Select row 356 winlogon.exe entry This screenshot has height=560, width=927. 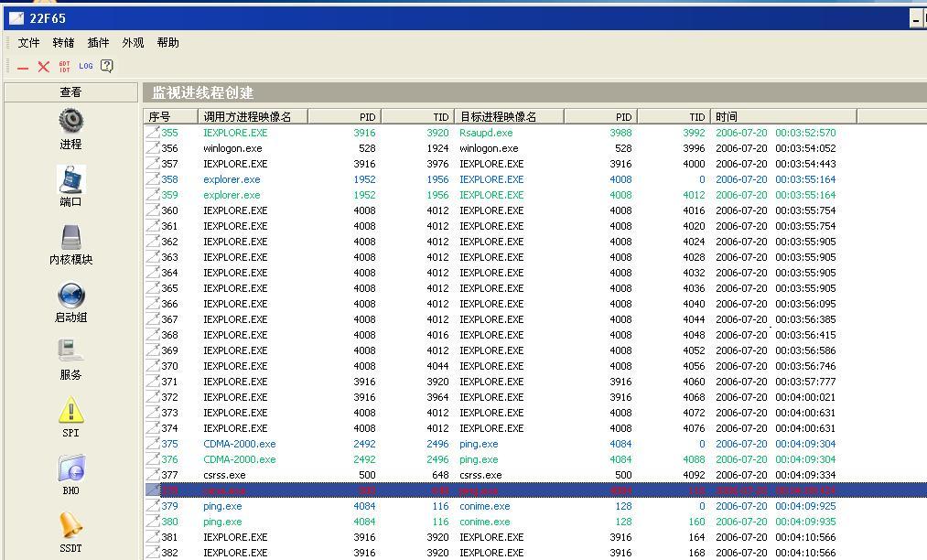click(232, 148)
